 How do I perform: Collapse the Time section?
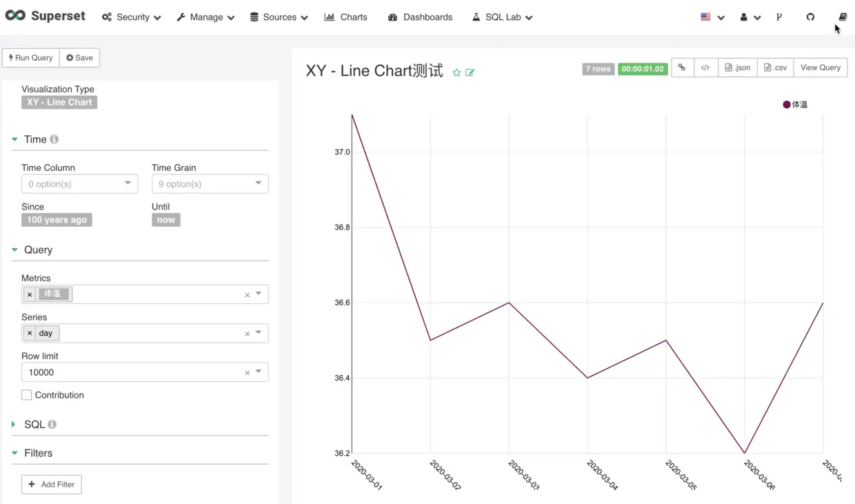(x=14, y=139)
